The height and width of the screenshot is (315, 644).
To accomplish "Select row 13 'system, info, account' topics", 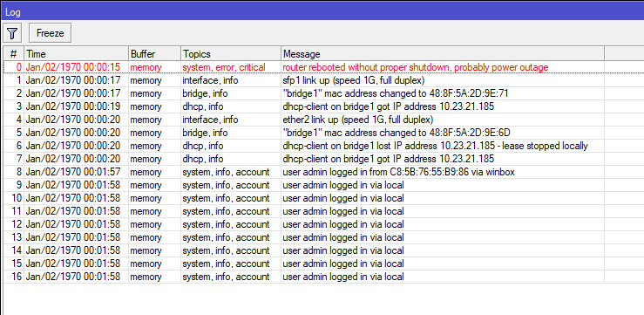I will tap(226, 237).
